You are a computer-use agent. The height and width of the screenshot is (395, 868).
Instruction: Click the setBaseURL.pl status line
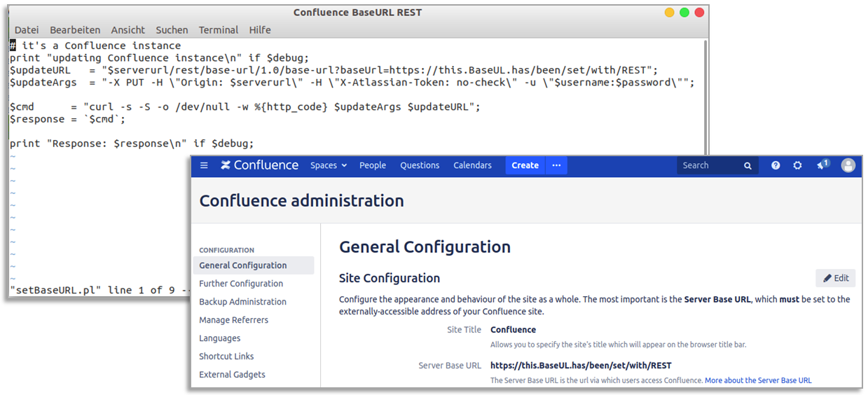[99, 290]
